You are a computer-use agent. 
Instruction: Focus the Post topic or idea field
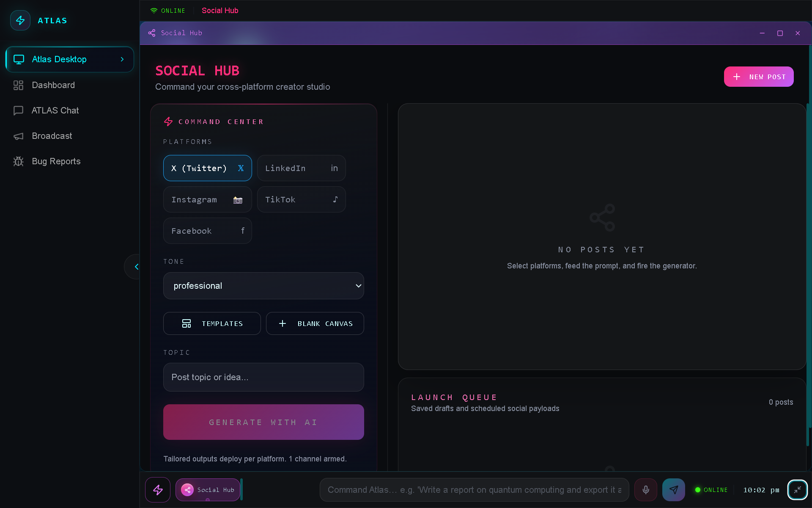coord(263,377)
